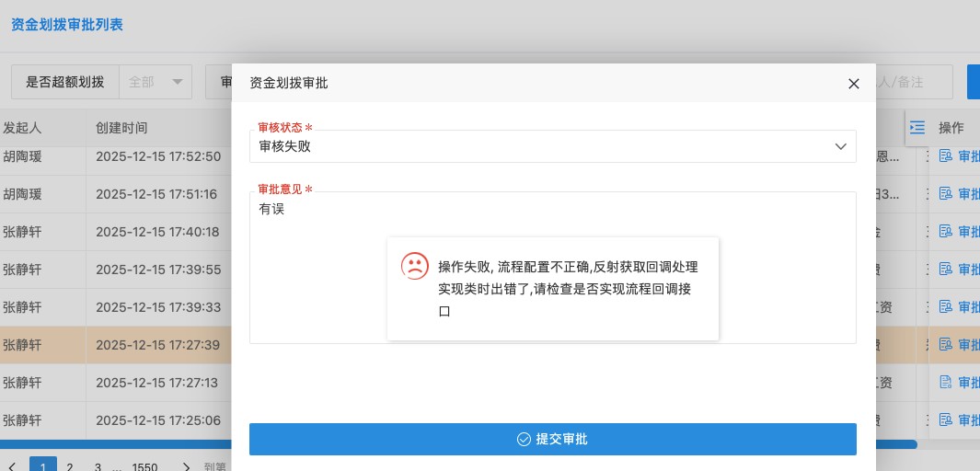Select cell 2025-12-15 17:25:06
The image size is (980, 471).
click(x=158, y=419)
